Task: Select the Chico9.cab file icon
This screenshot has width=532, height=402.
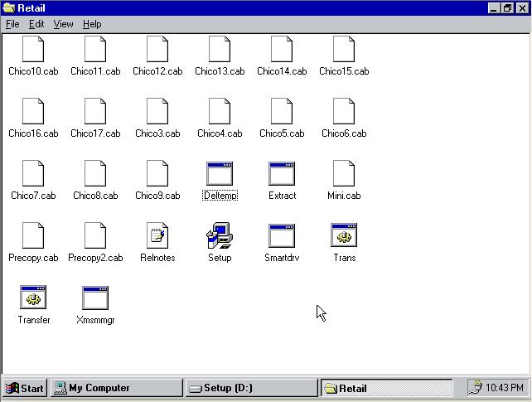Action: [x=157, y=173]
